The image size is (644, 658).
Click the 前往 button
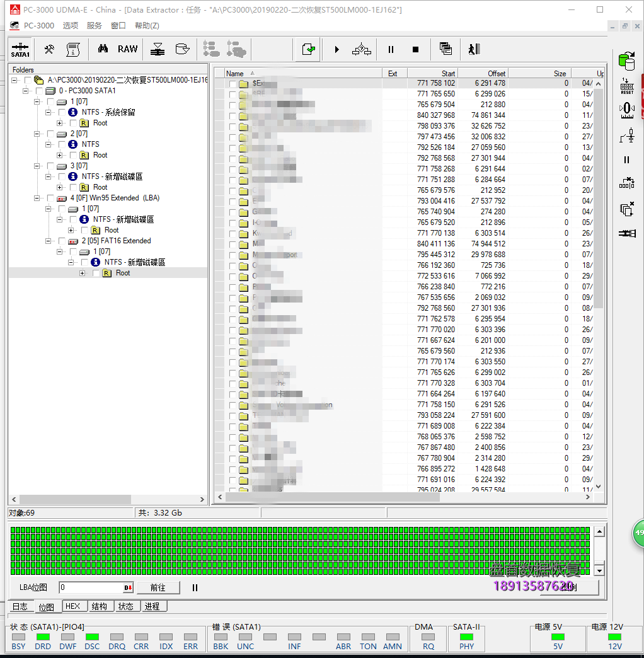(158, 587)
